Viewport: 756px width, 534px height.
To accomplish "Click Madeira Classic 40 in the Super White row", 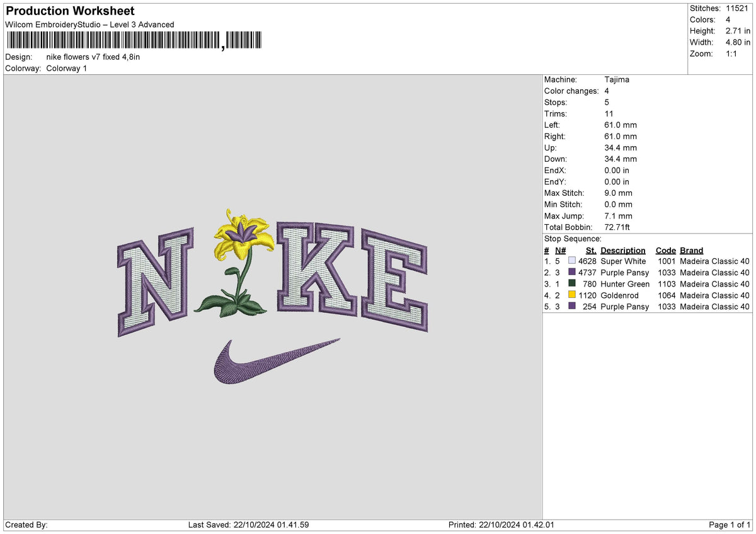I will coord(715,261).
